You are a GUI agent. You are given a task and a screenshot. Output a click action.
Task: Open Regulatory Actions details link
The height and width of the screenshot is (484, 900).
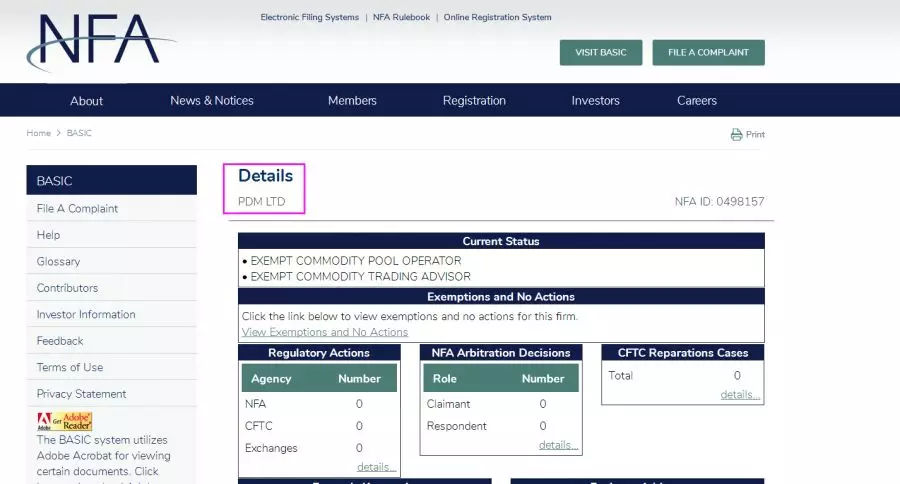(376, 467)
